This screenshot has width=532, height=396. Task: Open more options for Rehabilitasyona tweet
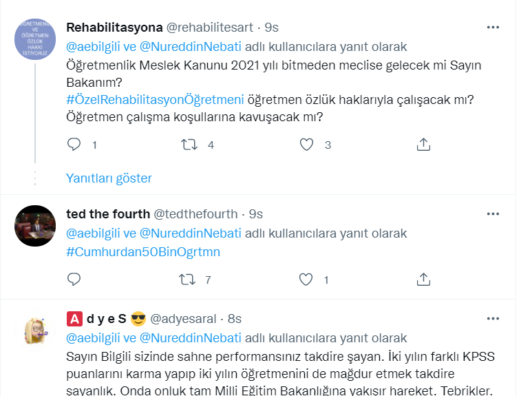pyautogui.click(x=493, y=28)
